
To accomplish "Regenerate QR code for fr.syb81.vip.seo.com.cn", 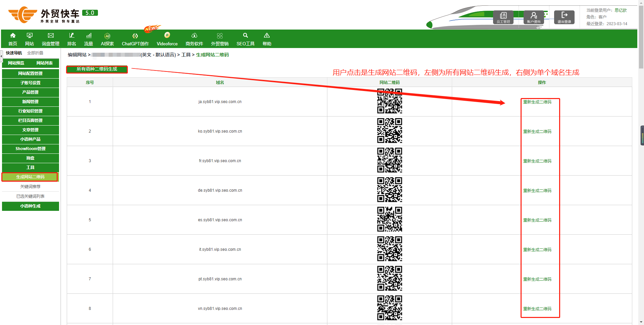I will (537, 161).
